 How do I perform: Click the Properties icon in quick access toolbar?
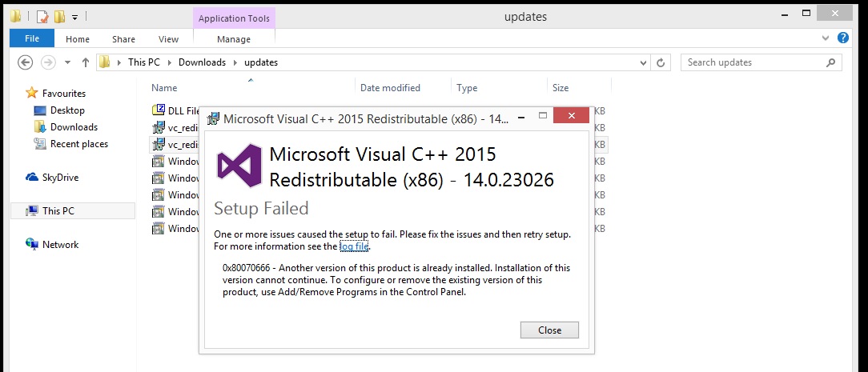42,16
